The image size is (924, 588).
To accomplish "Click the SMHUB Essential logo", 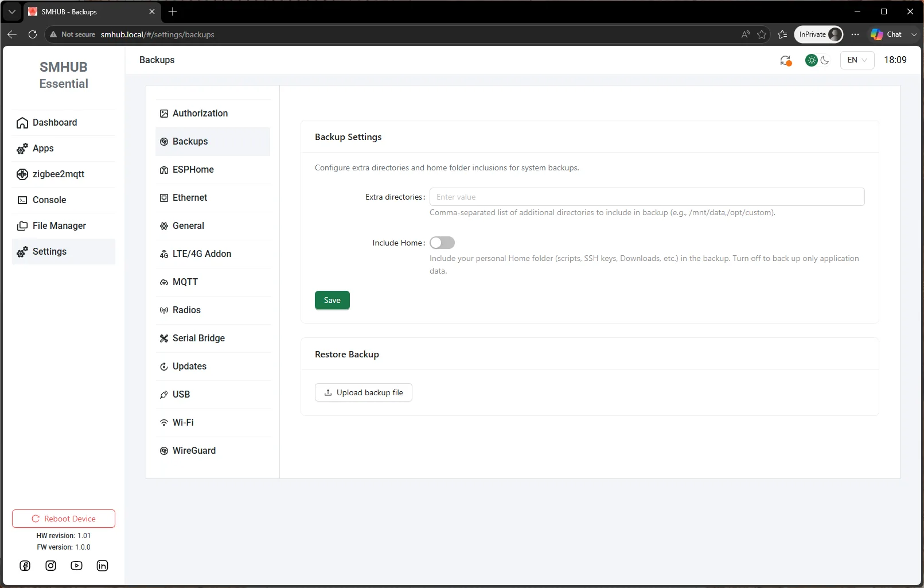I will pyautogui.click(x=64, y=75).
